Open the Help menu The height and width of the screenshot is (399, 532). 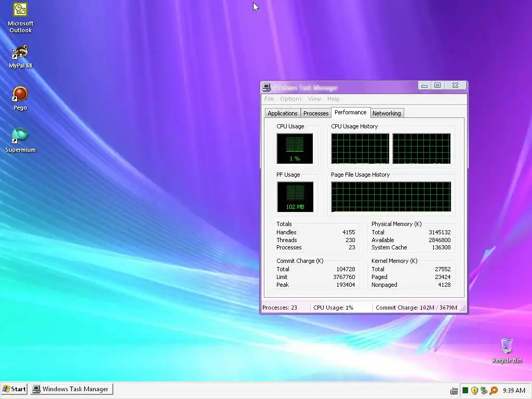click(x=333, y=99)
